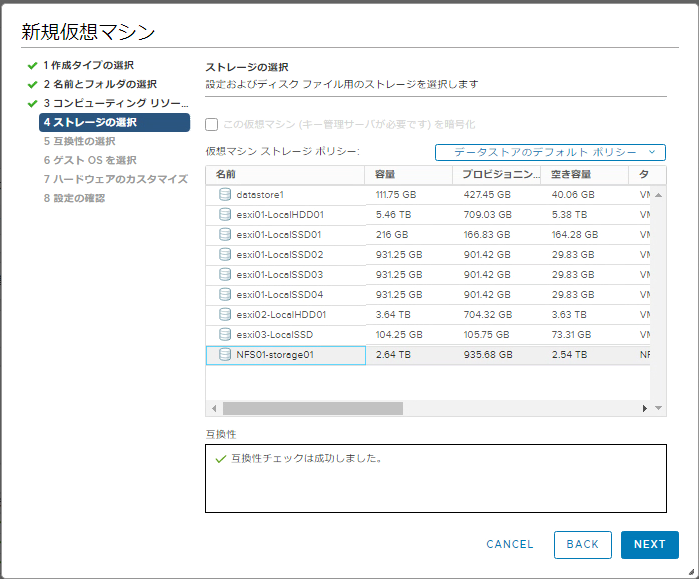Select the esxi01-LocalSSD02 datastore name
The height and width of the screenshot is (579, 699).
(x=280, y=255)
